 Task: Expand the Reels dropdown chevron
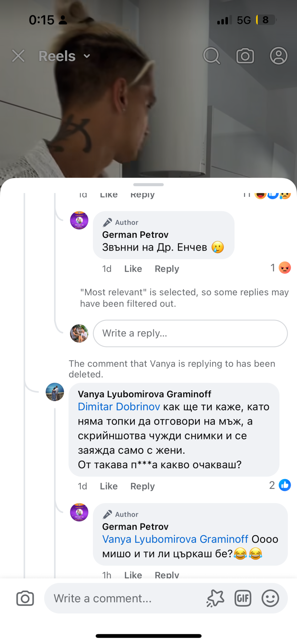click(87, 56)
